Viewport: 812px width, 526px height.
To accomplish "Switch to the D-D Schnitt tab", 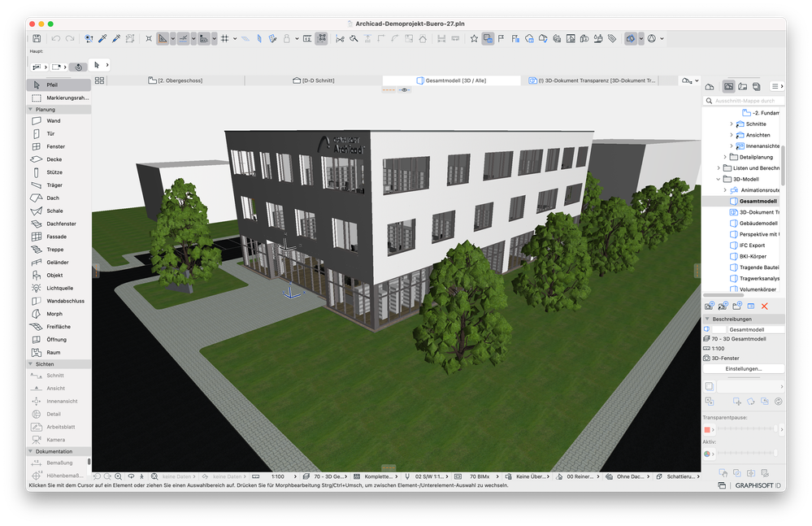I will pyautogui.click(x=314, y=80).
